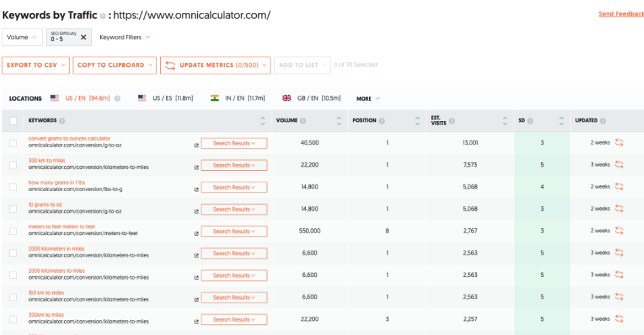Sort table by EST. VISITS column arrows
Image resolution: width=644 pixels, height=335 pixels.
point(505,121)
